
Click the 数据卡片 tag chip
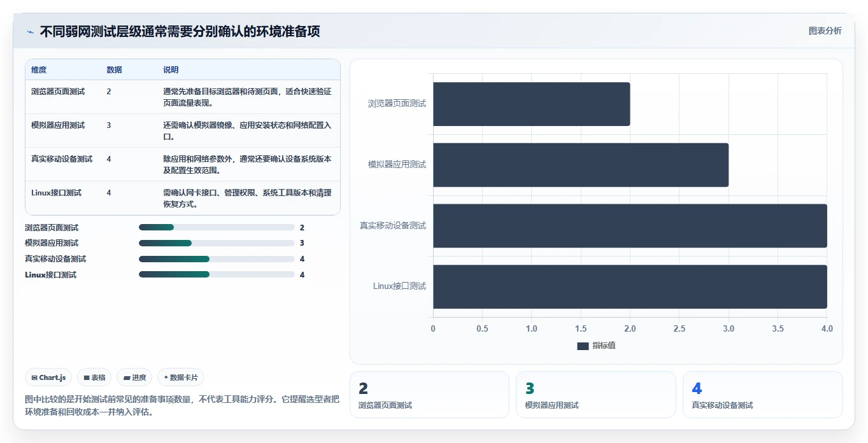[181, 377]
